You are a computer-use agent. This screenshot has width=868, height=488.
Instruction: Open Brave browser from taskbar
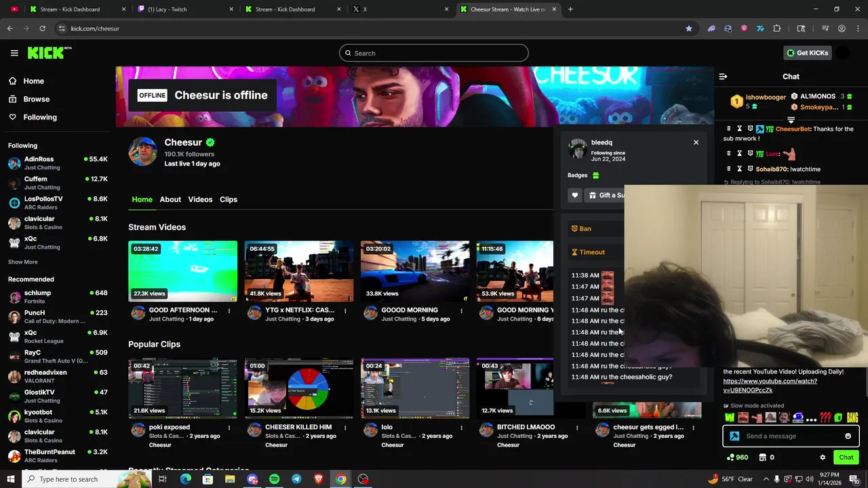coord(319,479)
